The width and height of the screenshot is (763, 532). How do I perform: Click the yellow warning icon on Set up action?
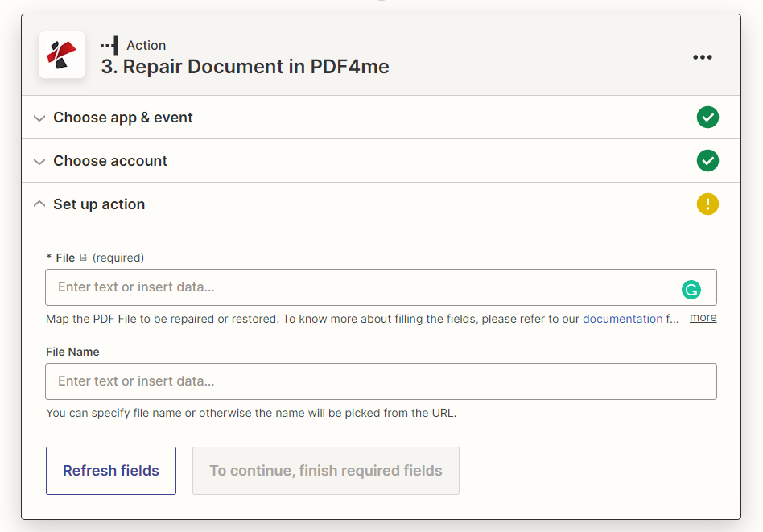[707, 204]
